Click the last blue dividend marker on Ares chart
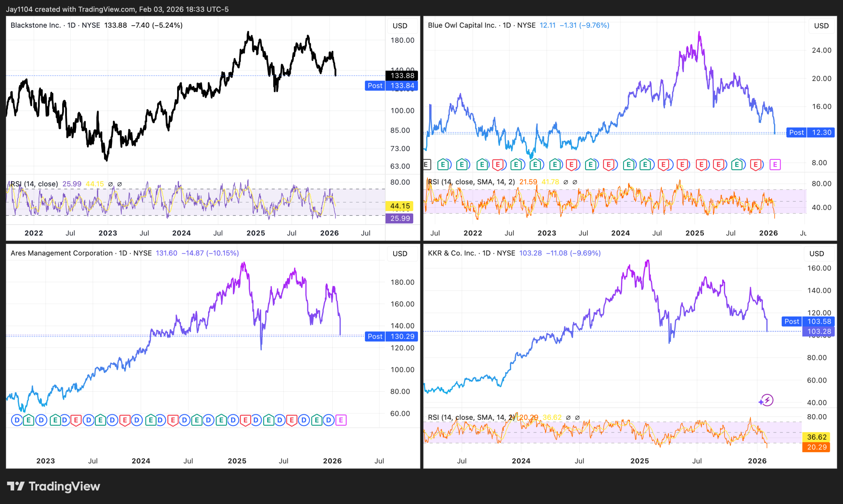 tap(329, 420)
